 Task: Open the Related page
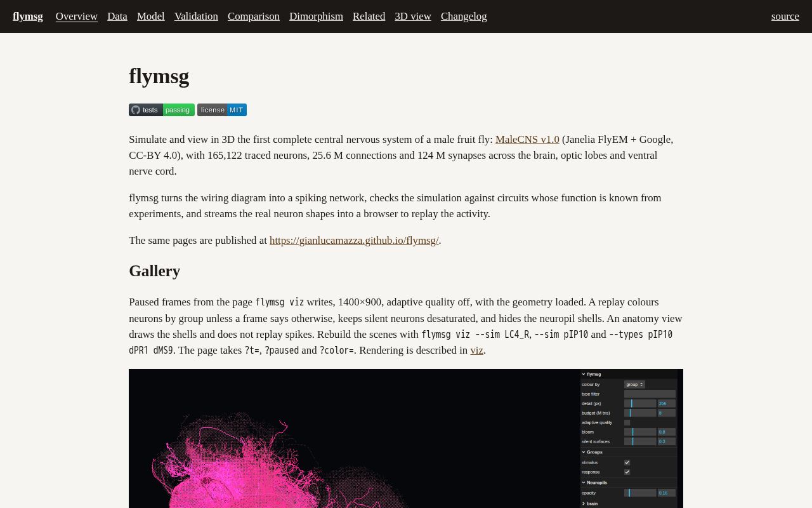[369, 17]
